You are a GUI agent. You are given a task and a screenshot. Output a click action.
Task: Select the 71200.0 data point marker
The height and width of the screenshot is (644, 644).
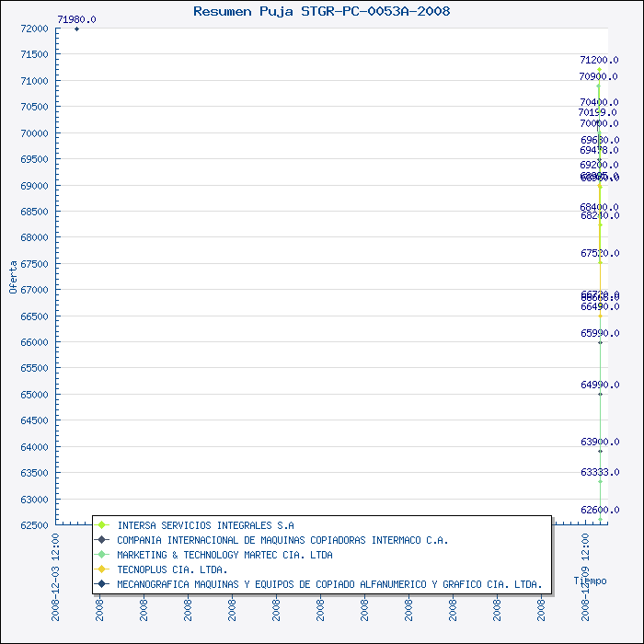pos(599,69)
